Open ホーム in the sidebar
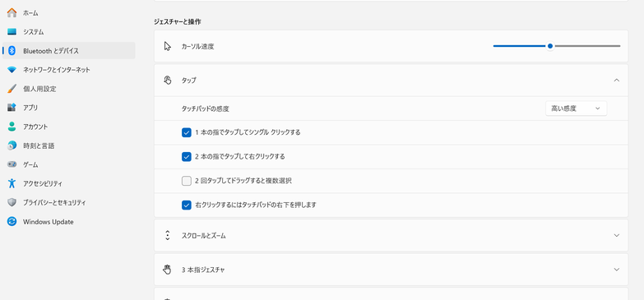This screenshot has width=644, height=300. pyautogui.click(x=68, y=12)
